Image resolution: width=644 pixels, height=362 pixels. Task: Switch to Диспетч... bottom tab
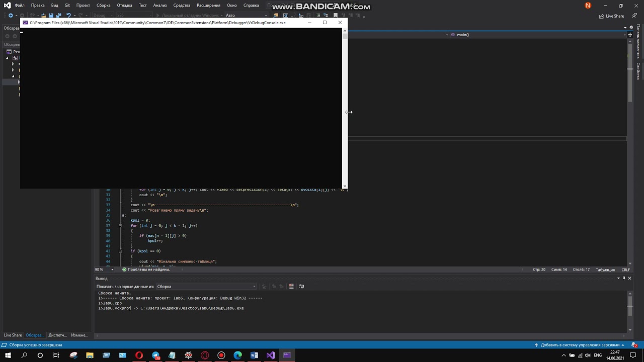point(57,335)
